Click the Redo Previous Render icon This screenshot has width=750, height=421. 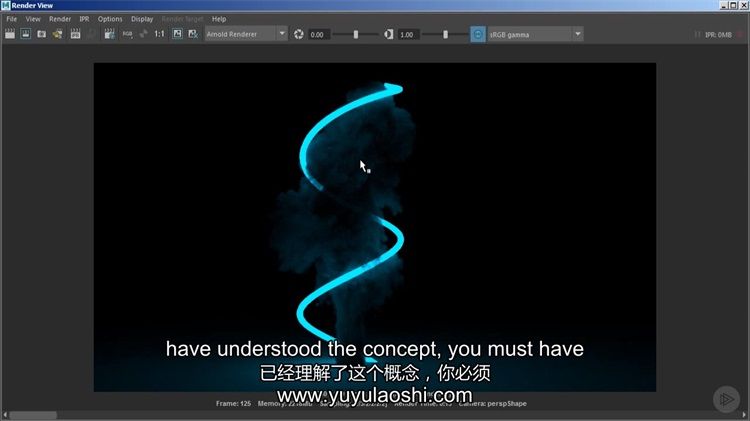(x=10, y=34)
